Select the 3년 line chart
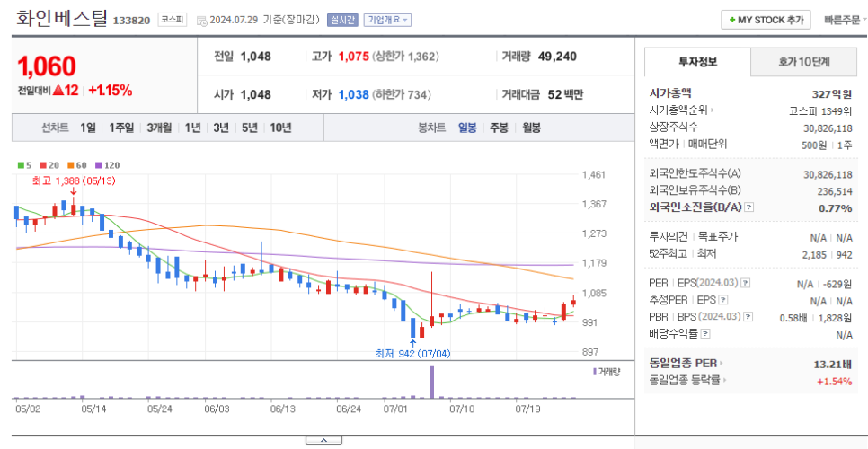The image size is (868, 449). tap(221, 128)
